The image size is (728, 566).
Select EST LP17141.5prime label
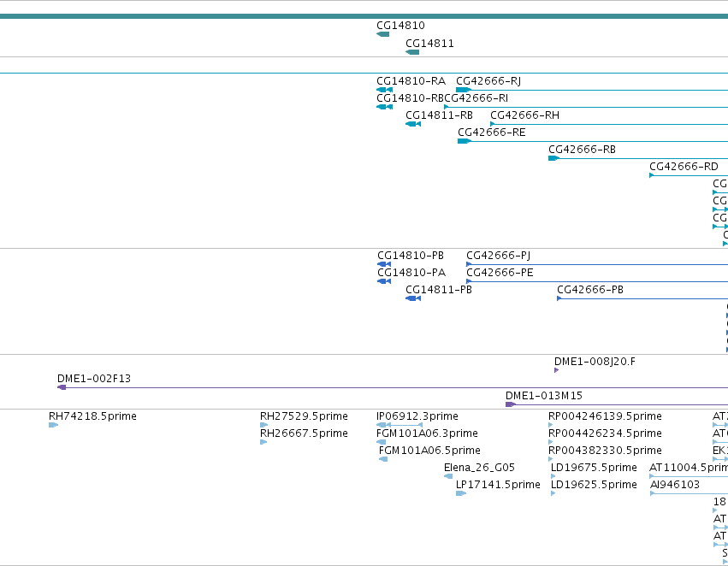pyautogui.click(x=498, y=485)
